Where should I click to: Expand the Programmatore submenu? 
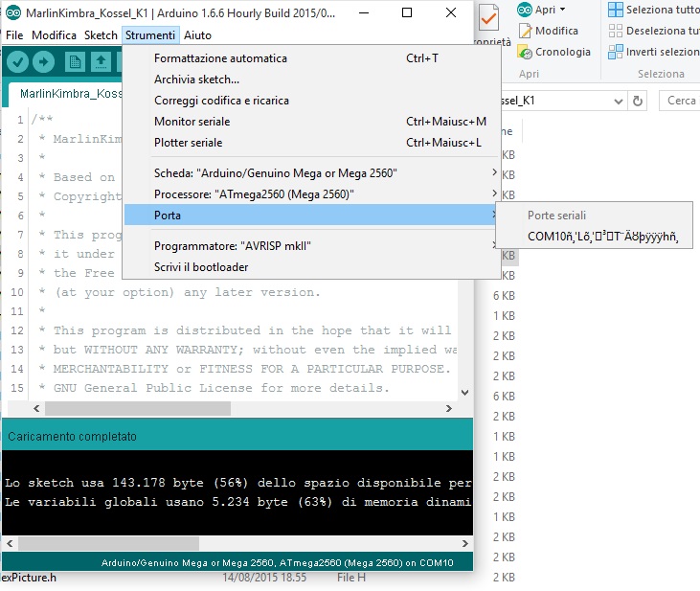[311, 246]
